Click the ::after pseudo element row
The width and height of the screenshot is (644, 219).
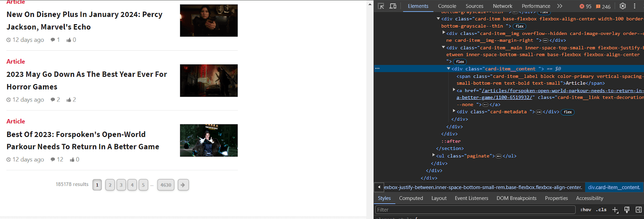pyautogui.click(x=451, y=141)
